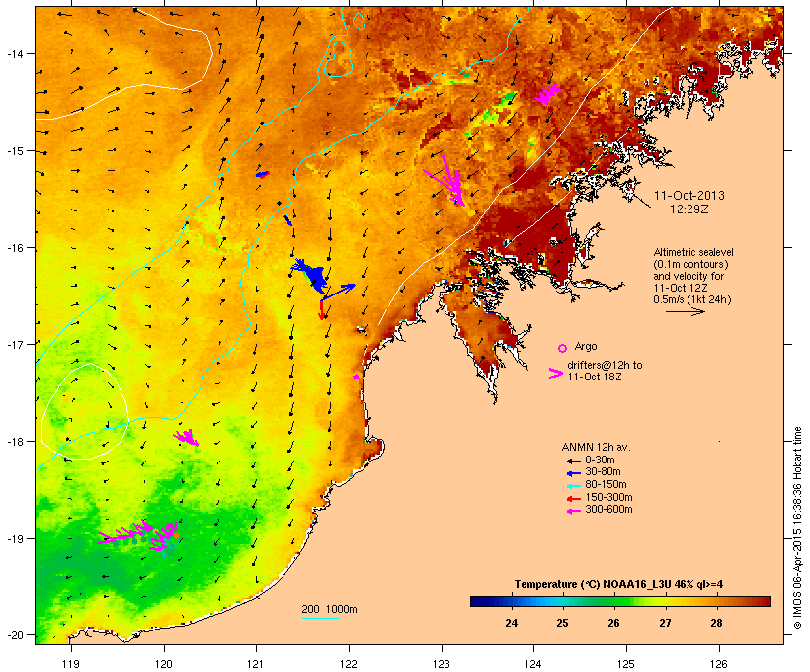Click the magenta 300-600m legend arrow
This screenshot has height=672, width=810.
tap(573, 511)
